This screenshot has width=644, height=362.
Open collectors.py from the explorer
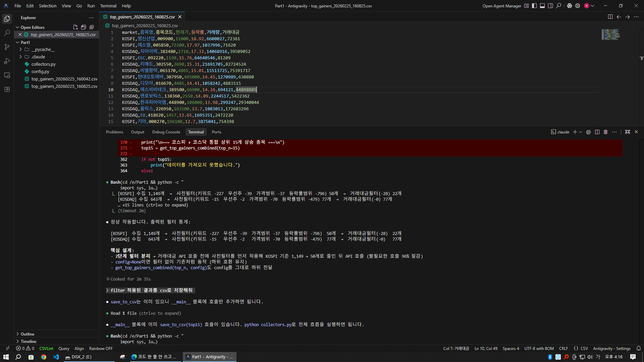point(43,64)
